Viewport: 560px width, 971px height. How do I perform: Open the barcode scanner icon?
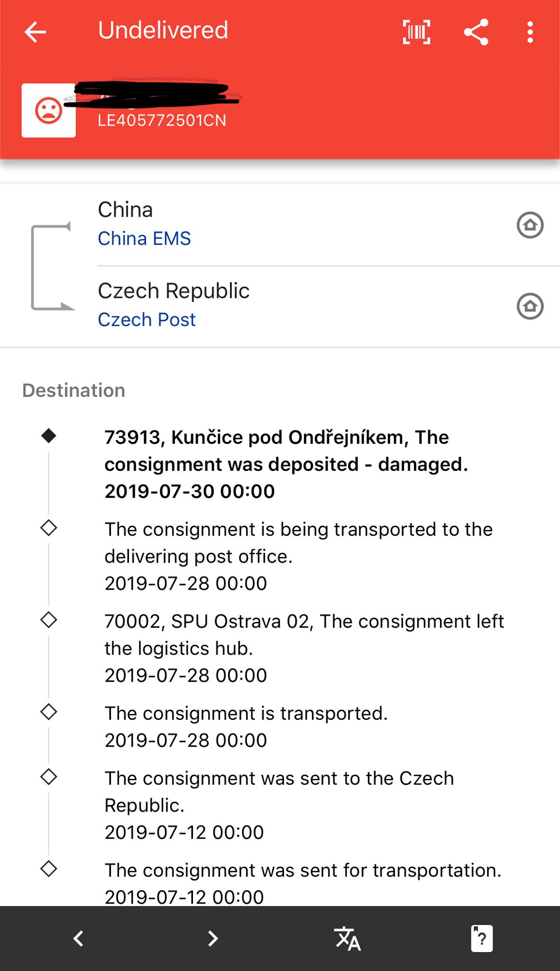coord(416,32)
